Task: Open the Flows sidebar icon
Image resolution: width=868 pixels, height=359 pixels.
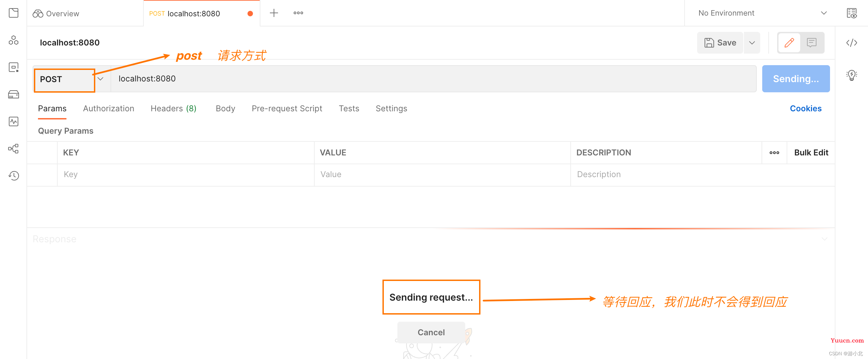Action: [14, 149]
